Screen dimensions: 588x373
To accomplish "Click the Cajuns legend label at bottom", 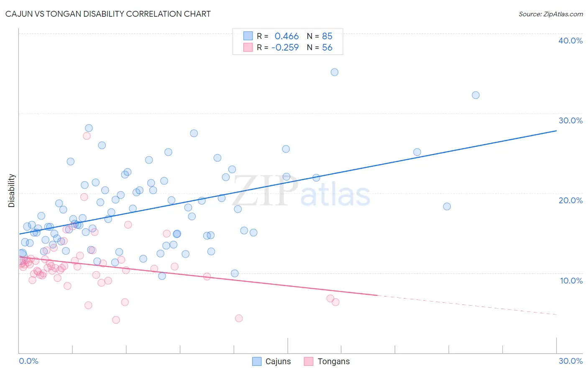I will point(278,361).
